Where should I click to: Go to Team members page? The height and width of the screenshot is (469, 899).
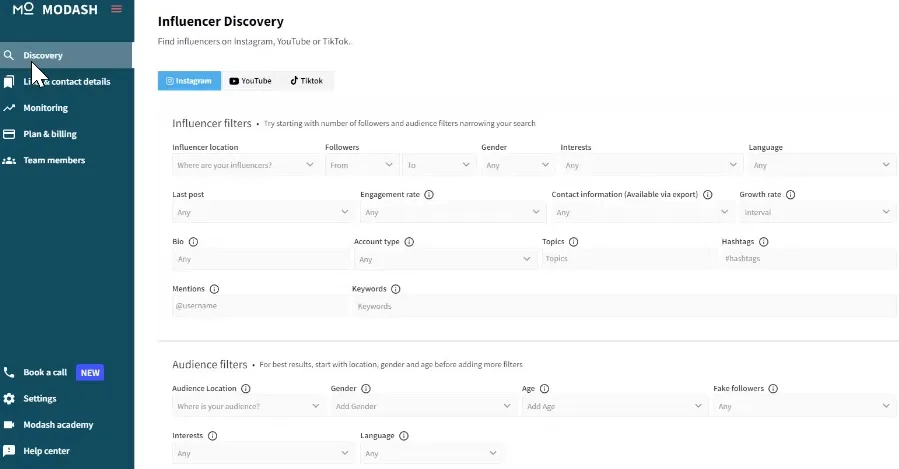pyautogui.click(x=66, y=161)
